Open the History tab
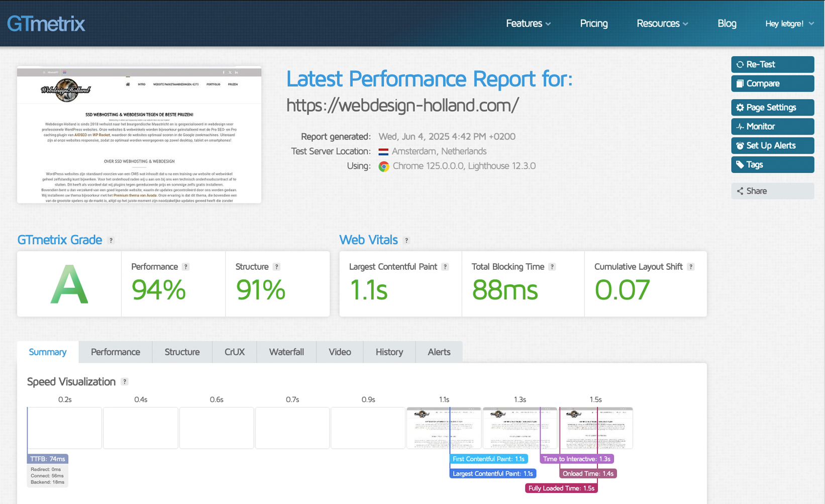This screenshot has width=825, height=504. [389, 352]
